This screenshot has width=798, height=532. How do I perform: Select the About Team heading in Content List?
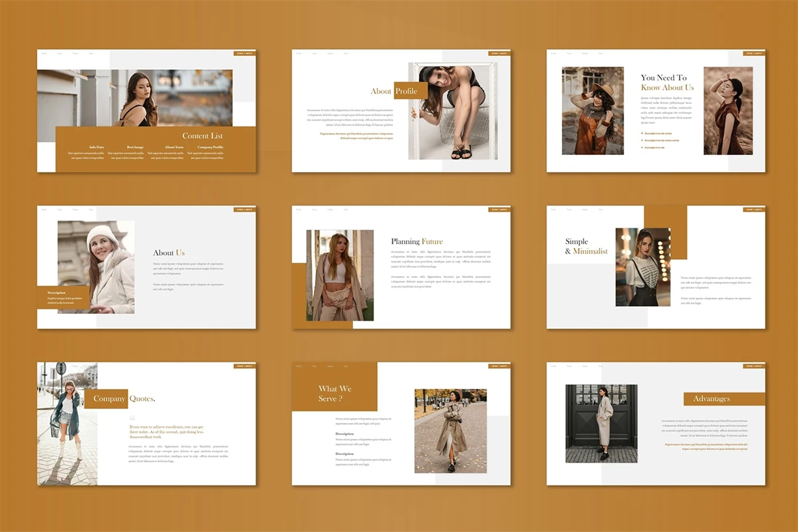[x=174, y=147]
